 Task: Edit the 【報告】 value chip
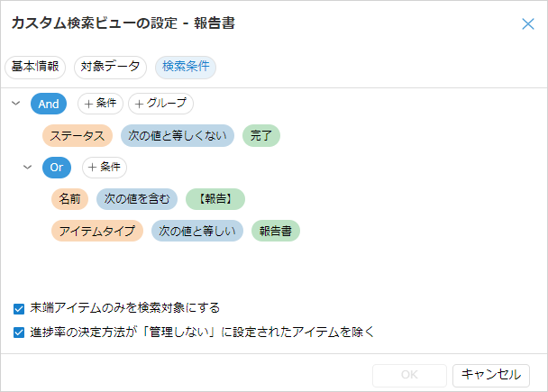(215, 199)
